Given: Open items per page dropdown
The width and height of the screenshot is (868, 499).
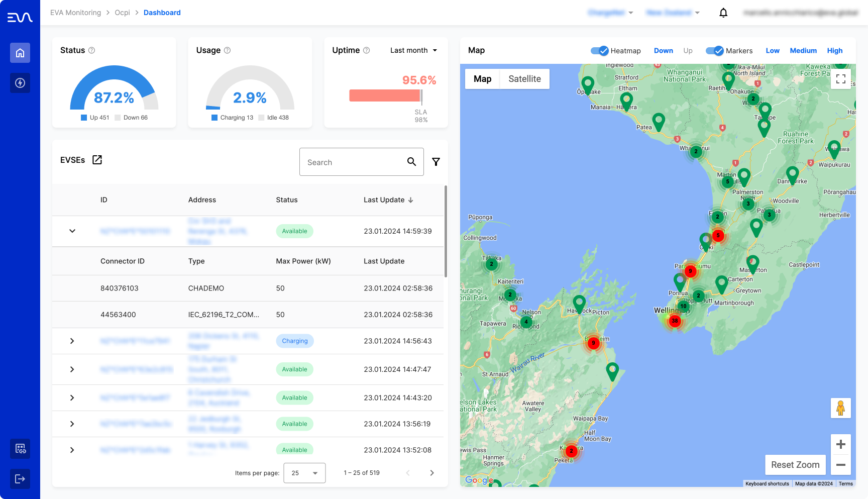Looking at the screenshot, I should click(x=304, y=473).
